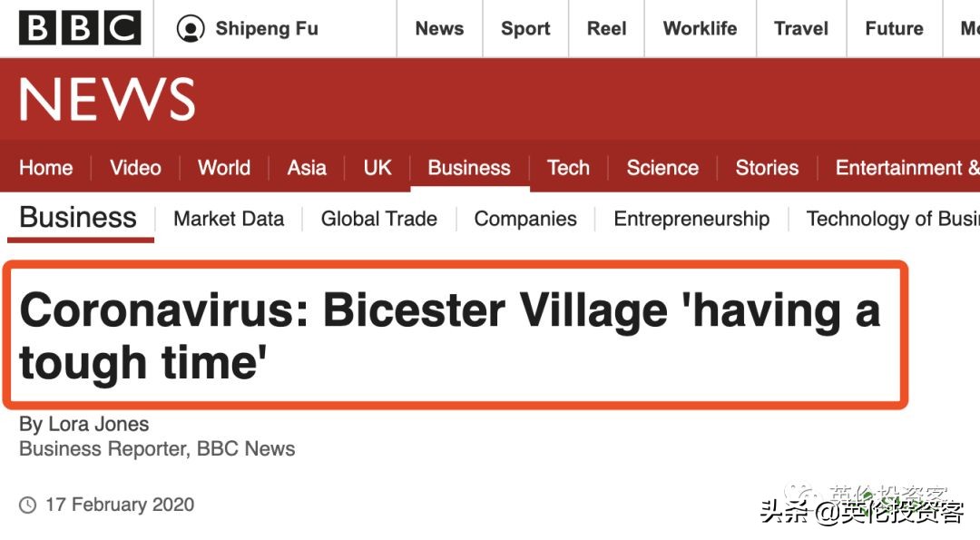980x540 pixels.
Task: Select the News section in top bar
Action: (x=438, y=28)
